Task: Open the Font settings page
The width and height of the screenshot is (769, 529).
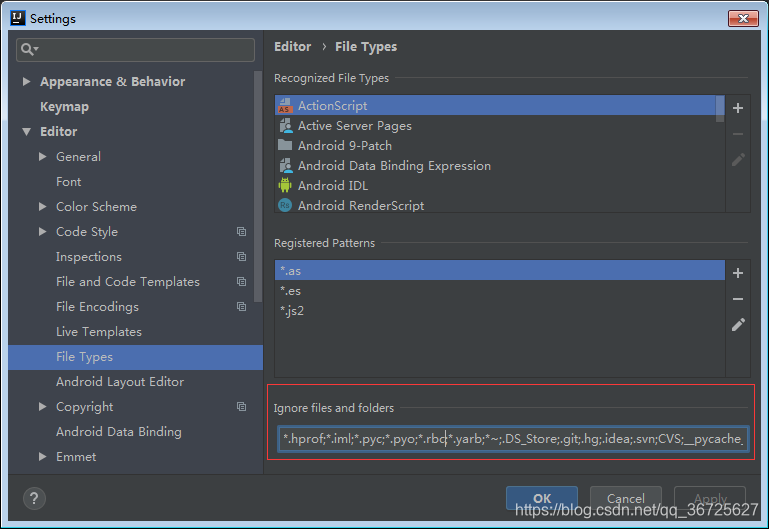Action: tap(69, 181)
